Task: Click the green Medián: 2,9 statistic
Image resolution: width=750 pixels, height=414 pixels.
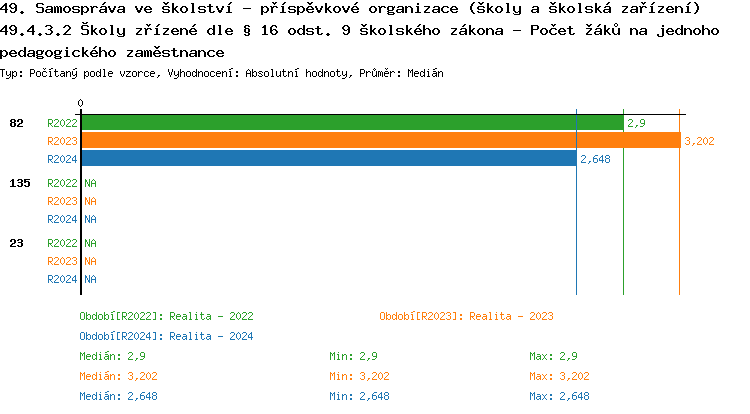Action: pyautogui.click(x=113, y=356)
